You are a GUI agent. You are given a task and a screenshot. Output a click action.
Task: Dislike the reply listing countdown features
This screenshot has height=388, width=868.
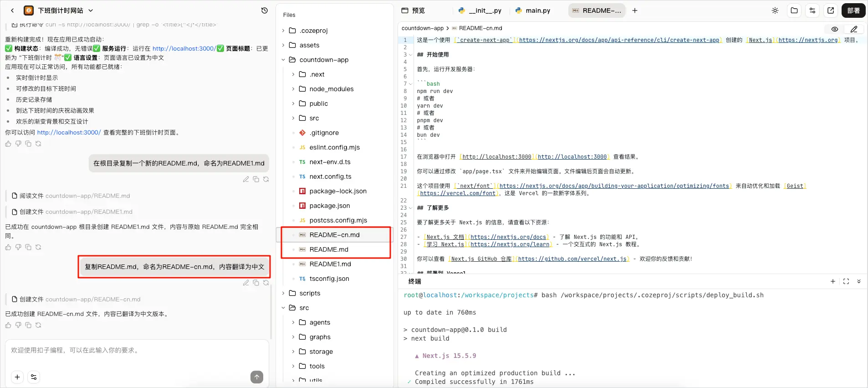click(18, 144)
